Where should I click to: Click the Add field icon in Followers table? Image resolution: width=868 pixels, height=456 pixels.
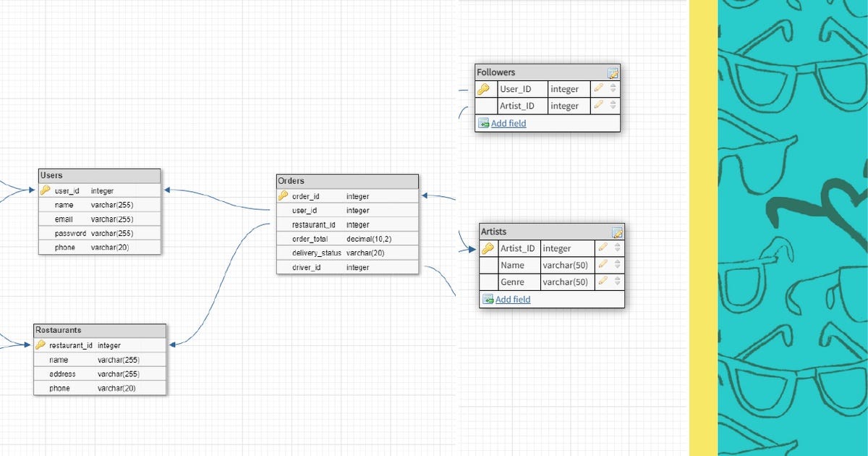coord(484,124)
